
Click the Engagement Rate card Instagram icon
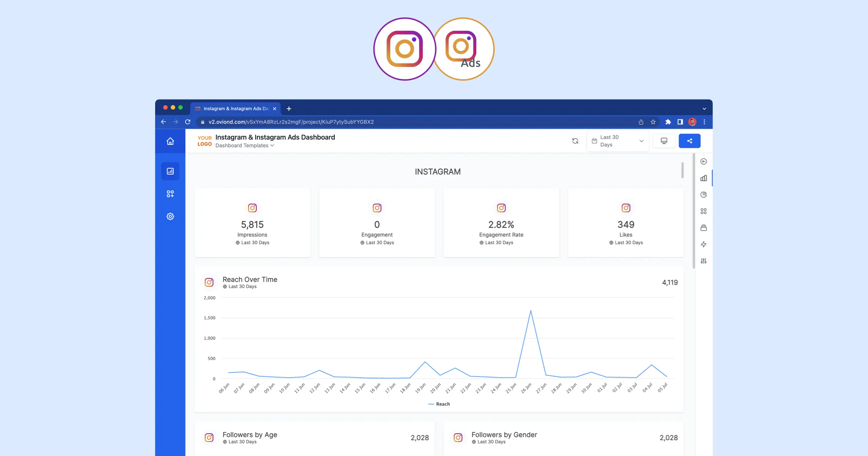point(501,208)
